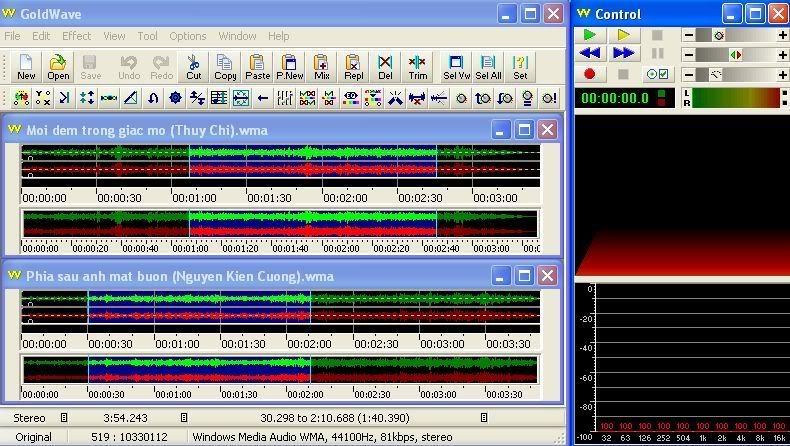Click the Del delete selection icon

tap(386, 67)
